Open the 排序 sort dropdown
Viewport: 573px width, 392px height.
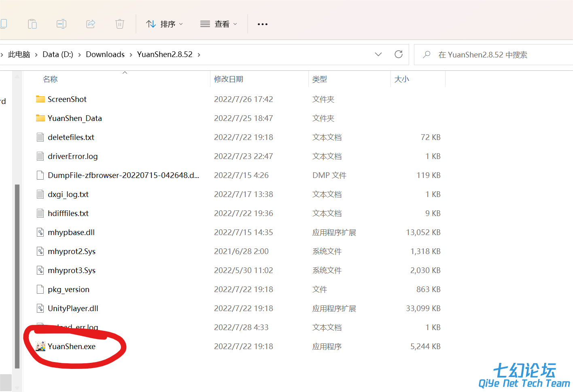tap(165, 24)
